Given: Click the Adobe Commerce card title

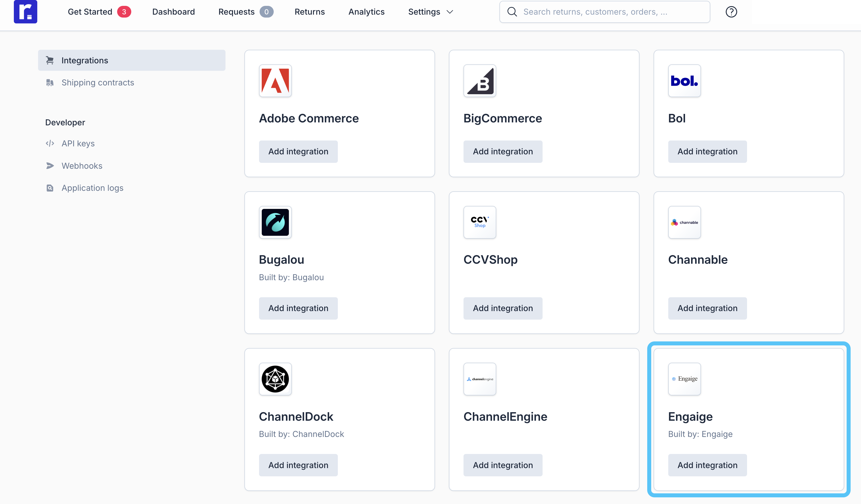Looking at the screenshot, I should pyautogui.click(x=309, y=118).
